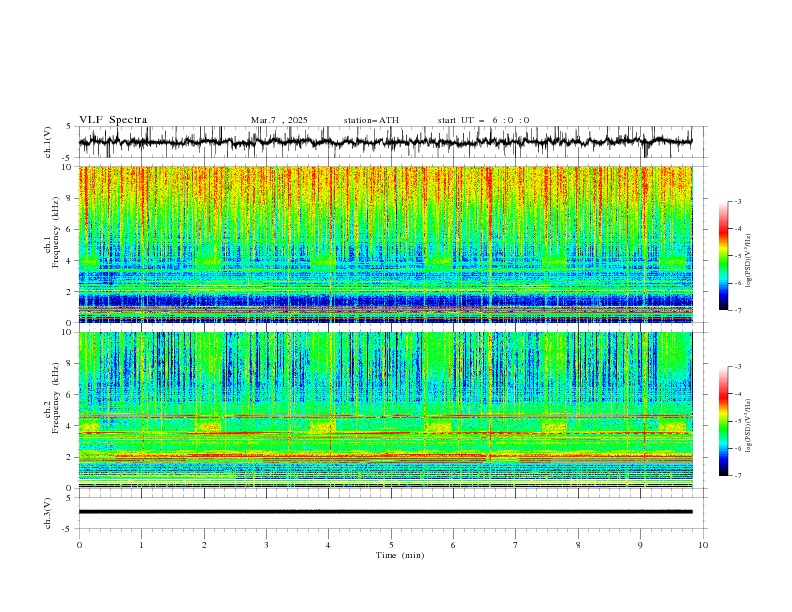Click the ch.2 color bar log(PSD) unit label
792x612 pixels.
(x=749, y=425)
